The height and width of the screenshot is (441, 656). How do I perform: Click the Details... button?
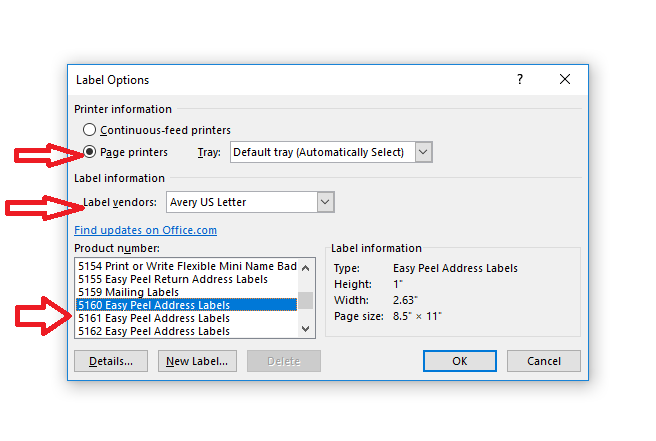pos(111,361)
